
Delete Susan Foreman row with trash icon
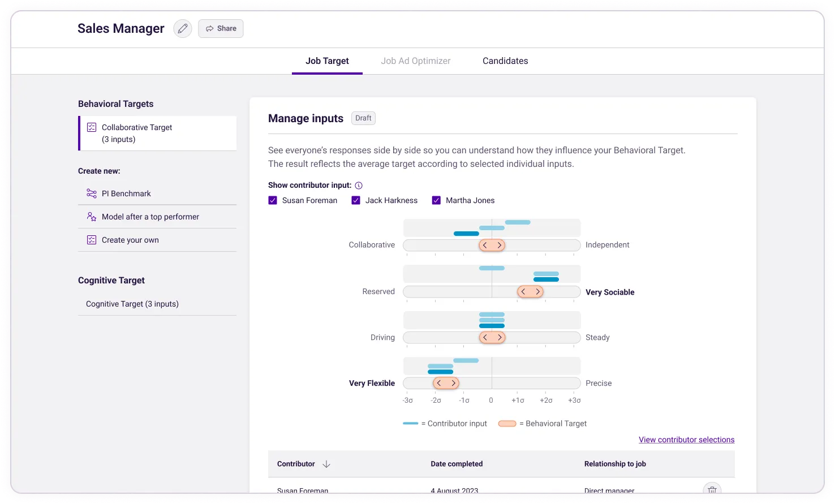pos(712,489)
